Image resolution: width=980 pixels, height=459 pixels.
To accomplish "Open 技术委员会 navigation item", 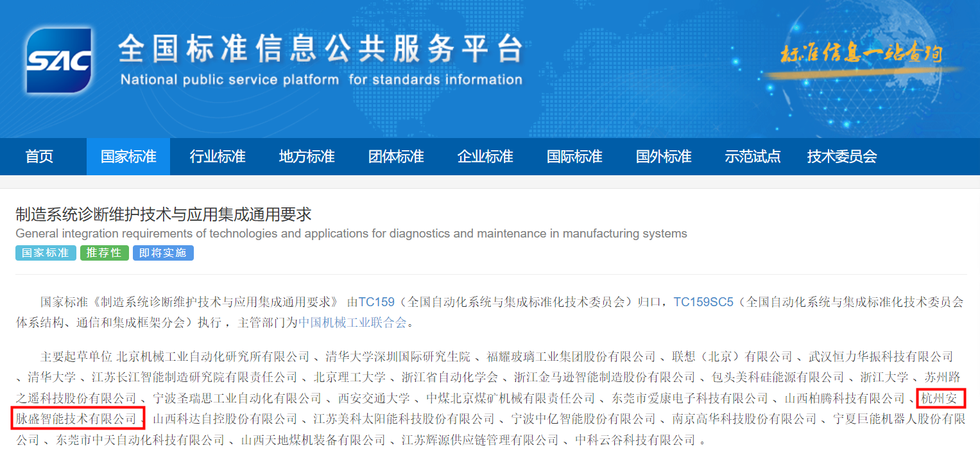I will pyautogui.click(x=842, y=157).
